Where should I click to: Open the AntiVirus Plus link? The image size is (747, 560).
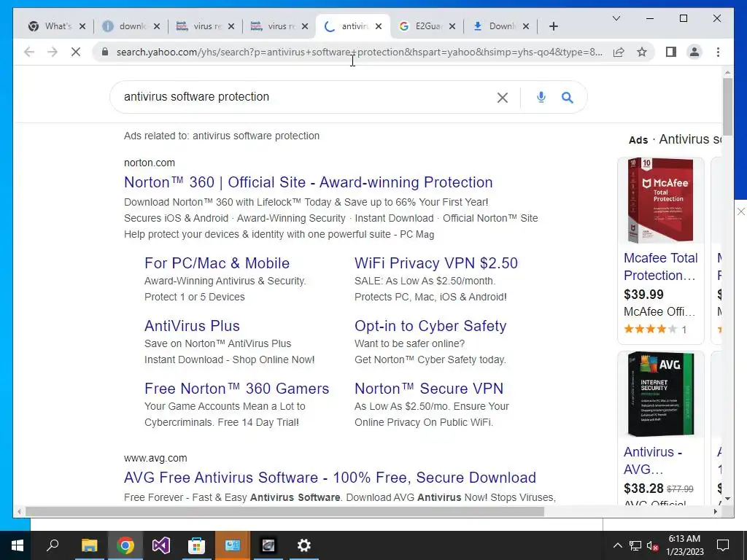coord(192,326)
